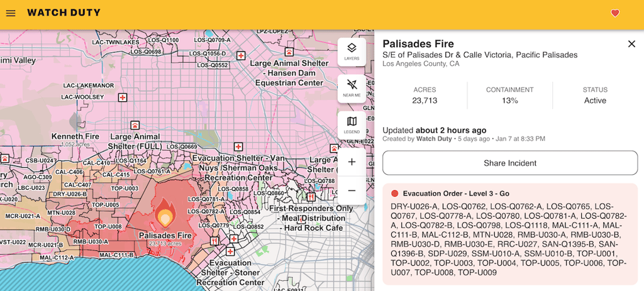This screenshot has height=291, width=644.
Task: Close the Palisades Fire panel
Action: pyautogui.click(x=631, y=44)
